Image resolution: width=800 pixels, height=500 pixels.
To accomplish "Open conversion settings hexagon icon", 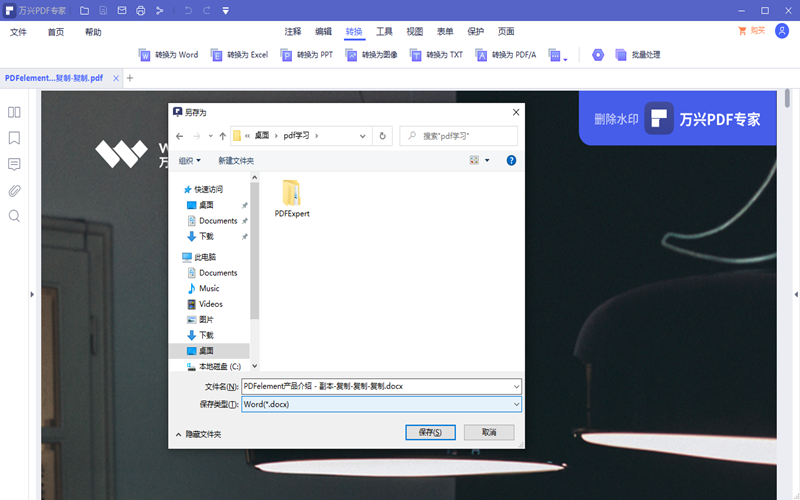I will [x=598, y=55].
